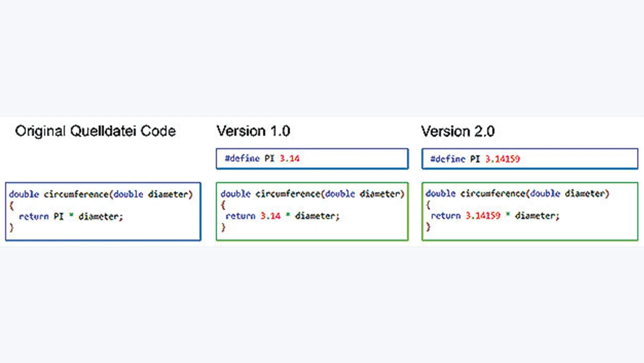Click the closing brace in the Version 1.0 code box
The height and width of the screenshot is (363, 644).
point(223,227)
